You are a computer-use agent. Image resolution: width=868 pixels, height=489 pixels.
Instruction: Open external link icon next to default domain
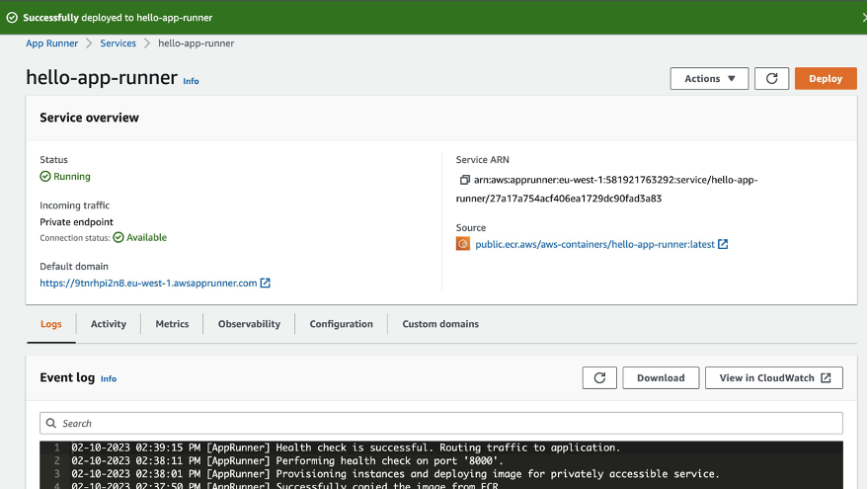pos(266,283)
